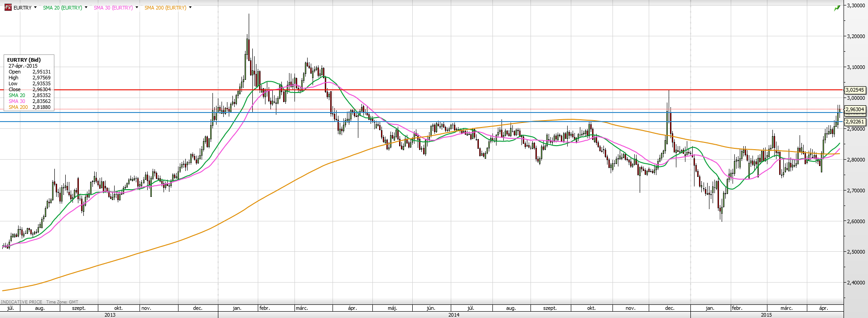Click the 3,02545 red line price tag
Image resolution: width=868 pixels, height=318 pixels.
click(x=855, y=90)
